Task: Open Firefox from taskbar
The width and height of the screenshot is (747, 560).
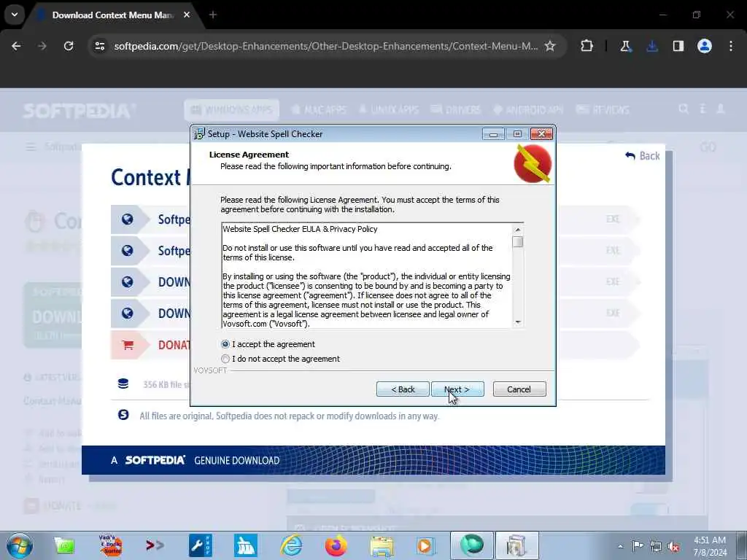Action: (x=336, y=545)
